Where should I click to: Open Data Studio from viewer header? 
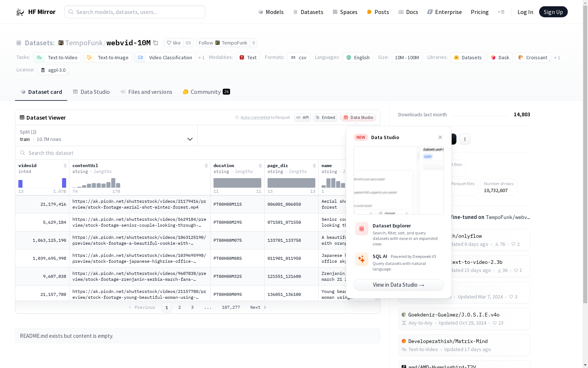(x=358, y=117)
